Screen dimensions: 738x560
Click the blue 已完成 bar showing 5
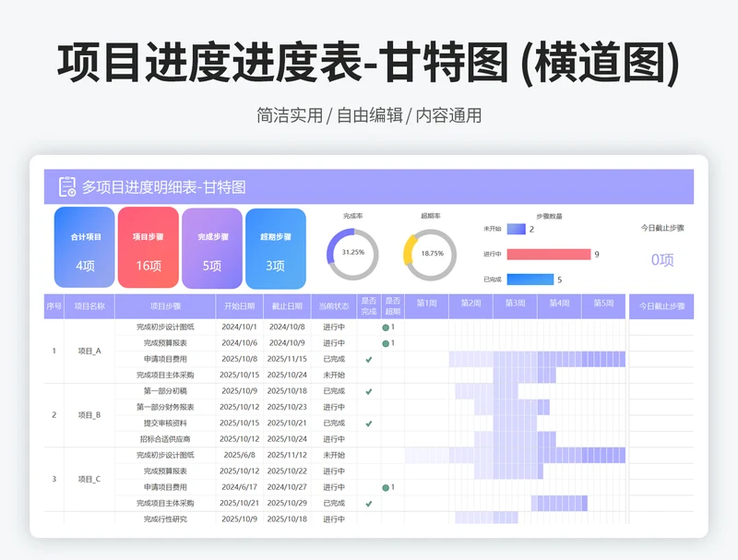[530, 280]
